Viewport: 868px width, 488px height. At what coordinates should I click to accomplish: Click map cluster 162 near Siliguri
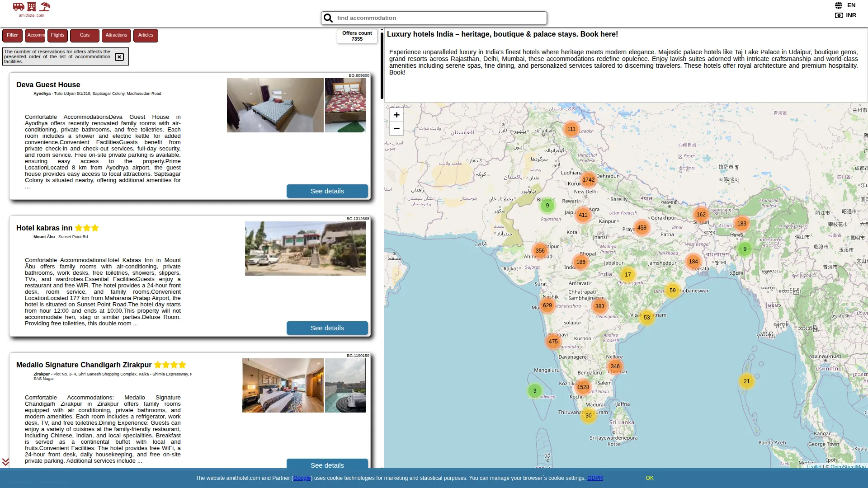click(701, 215)
